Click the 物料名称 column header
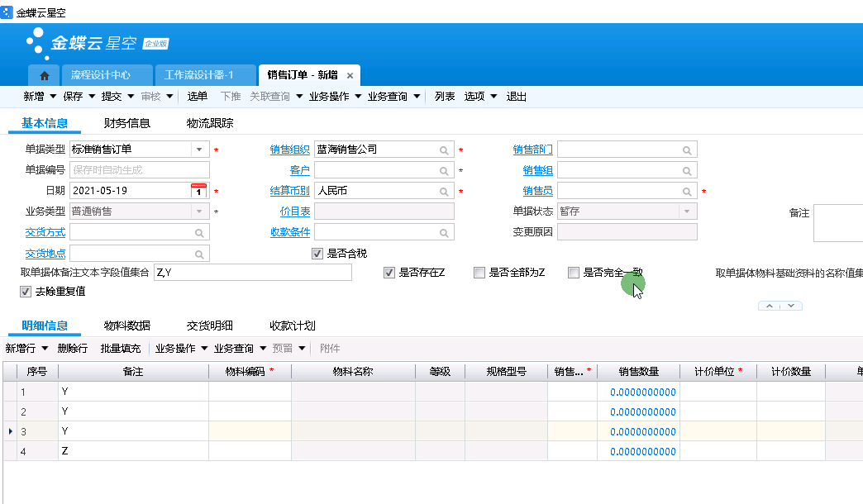Viewport: 863px width, 504px height. (353, 372)
